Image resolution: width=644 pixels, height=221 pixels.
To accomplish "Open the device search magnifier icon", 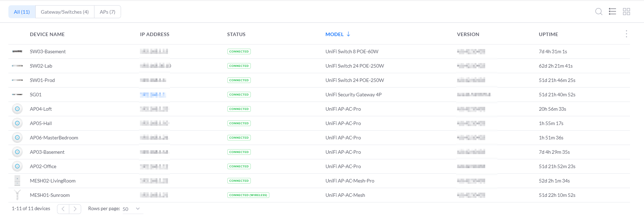I will point(599,12).
